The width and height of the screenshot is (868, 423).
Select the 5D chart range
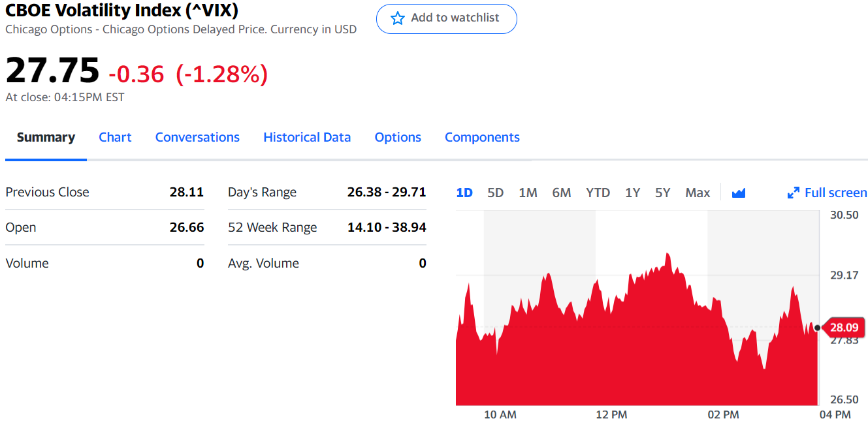point(496,193)
